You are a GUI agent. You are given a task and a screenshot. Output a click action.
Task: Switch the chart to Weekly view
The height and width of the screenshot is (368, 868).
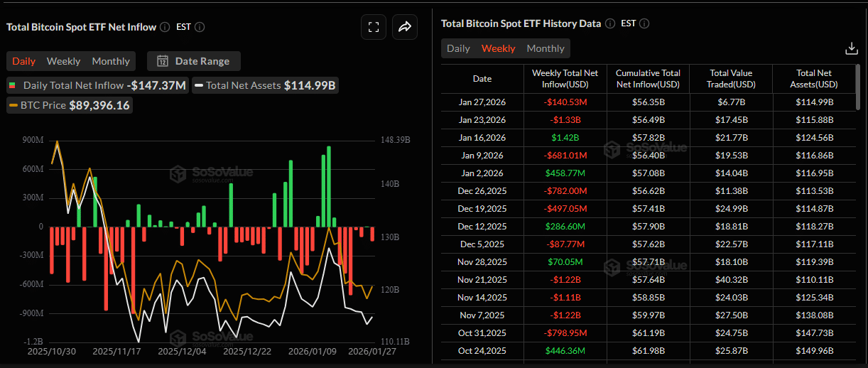[x=63, y=61]
